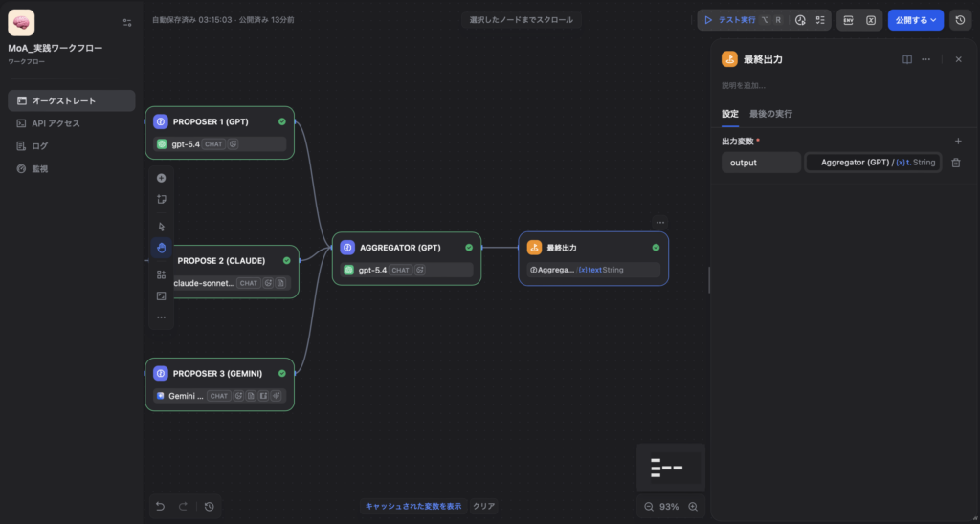Click orange output icon on 最終出力 node

tap(534, 248)
